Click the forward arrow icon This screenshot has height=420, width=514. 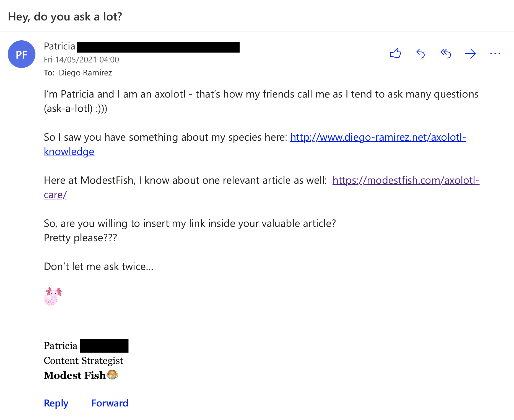point(470,54)
